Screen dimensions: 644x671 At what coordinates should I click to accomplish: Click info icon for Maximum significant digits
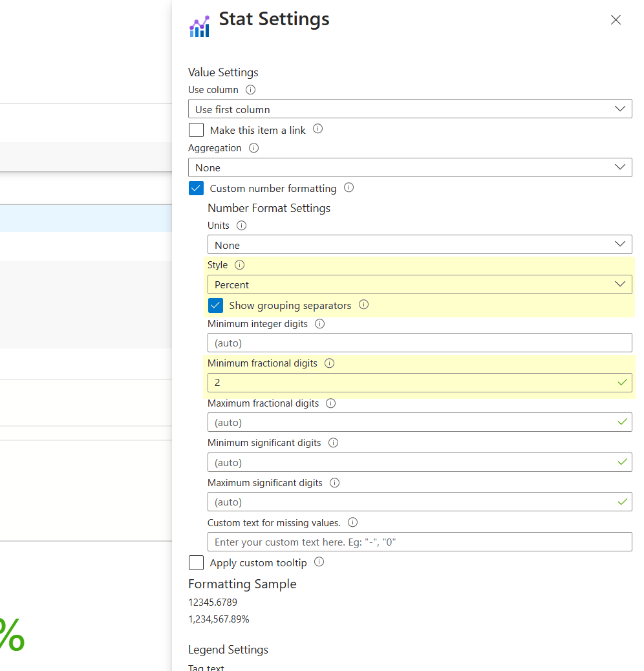(x=334, y=483)
